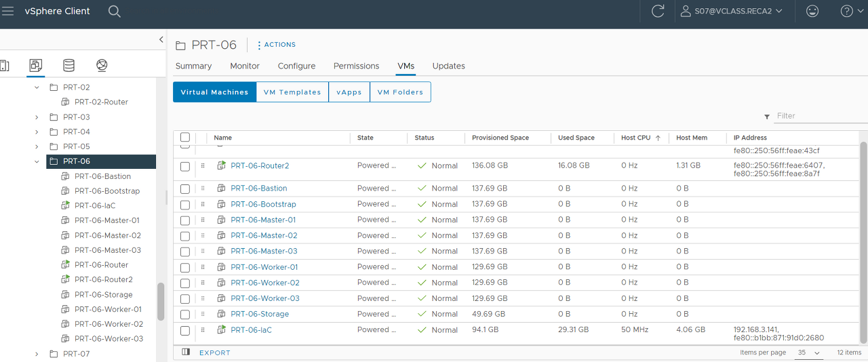868x362 pixels.
Task: Check the PRT-06-Bootstrap row checkbox
Action: pyautogui.click(x=185, y=204)
